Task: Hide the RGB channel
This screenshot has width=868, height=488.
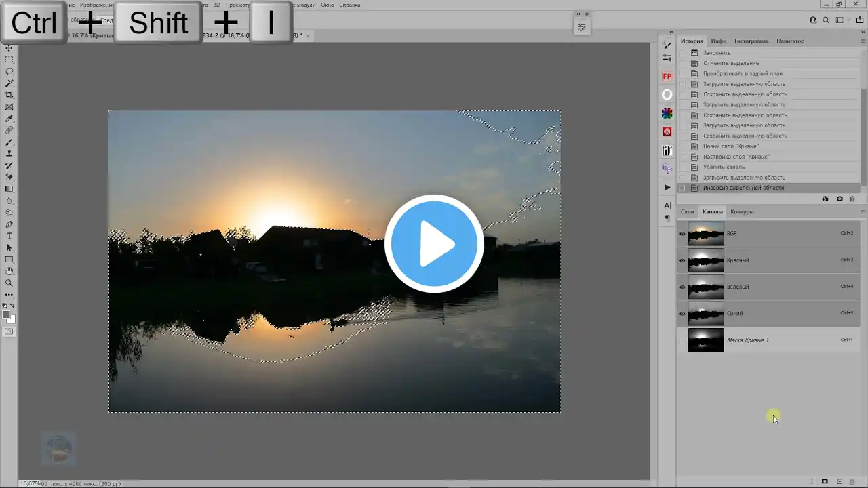Action: (x=682, y=233)
